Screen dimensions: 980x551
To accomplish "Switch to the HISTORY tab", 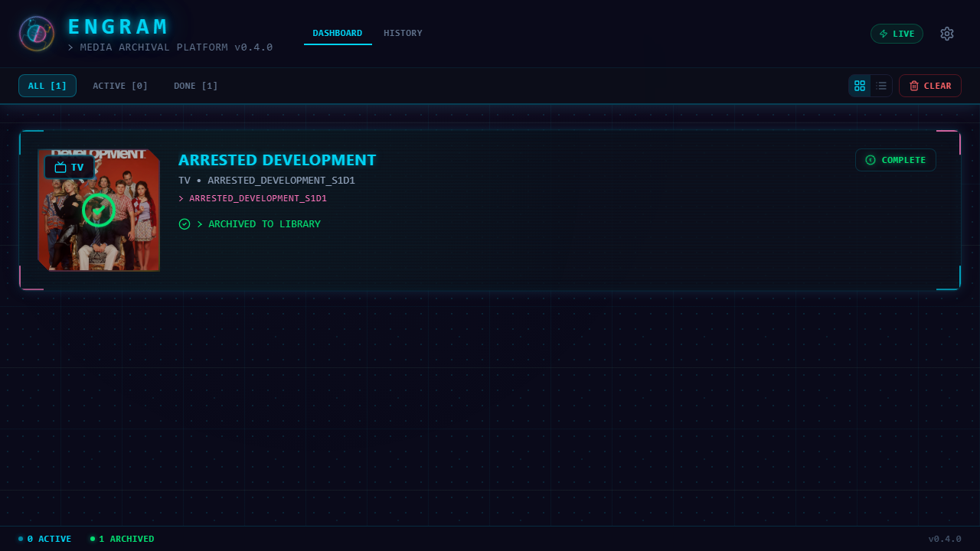I will tap(403, 33).
